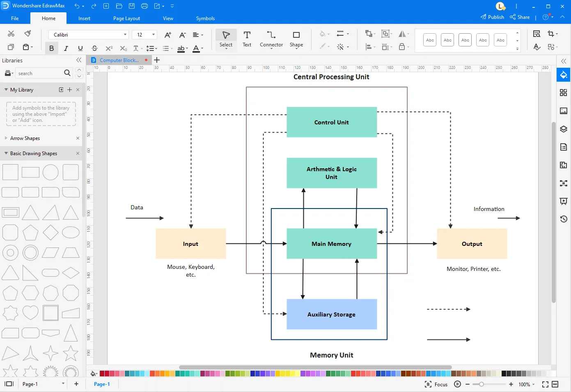Image resolution: width=571 pixels, height=392 pixels.
Task: Select the Computer Block document tab
Action: point(119,60)
